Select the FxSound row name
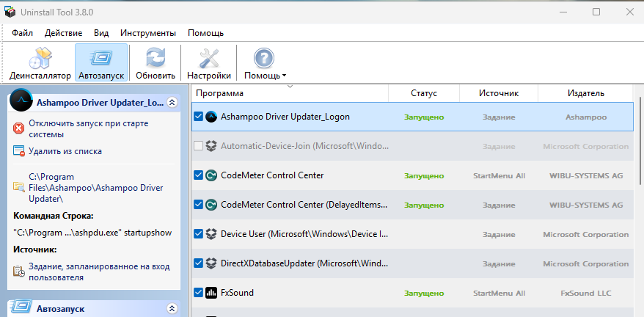Image resolution: width=644 pixels, height=317 pixels. tap(237, 293)
